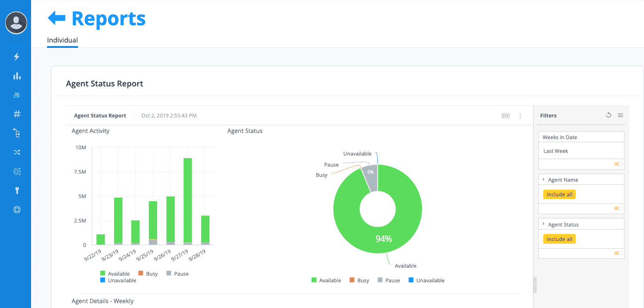Turn off the Agent Status filter switch

[x=618, y=253]
